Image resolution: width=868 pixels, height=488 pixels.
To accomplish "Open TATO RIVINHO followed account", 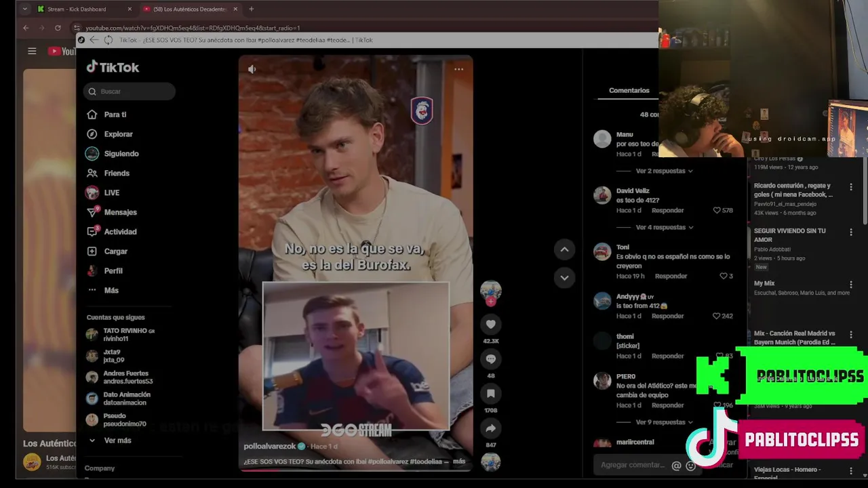I will tap(129, 335).
